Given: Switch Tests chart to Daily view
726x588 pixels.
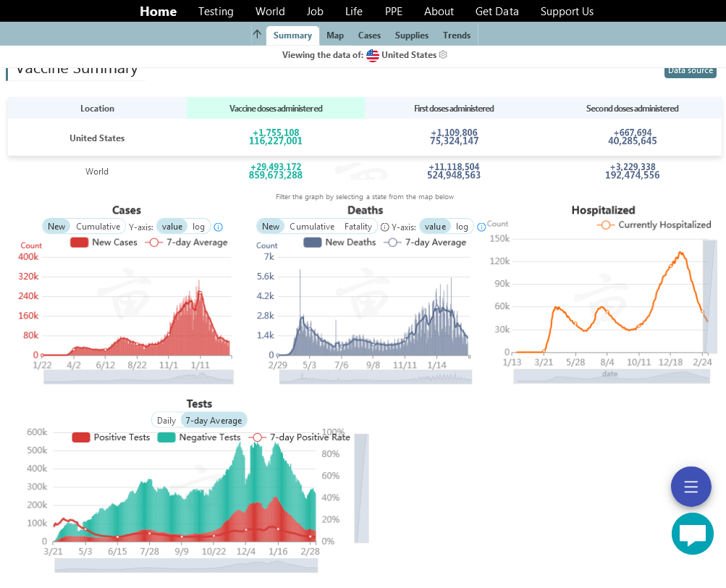Looking at the screenshot, I should pyautogui.click(x=166, y=421).
